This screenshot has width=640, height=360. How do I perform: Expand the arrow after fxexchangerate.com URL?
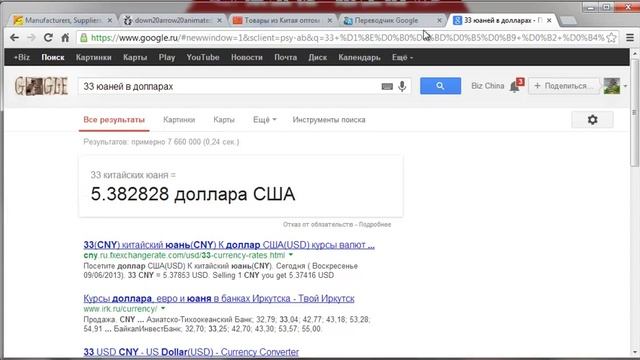pos(291,255)
